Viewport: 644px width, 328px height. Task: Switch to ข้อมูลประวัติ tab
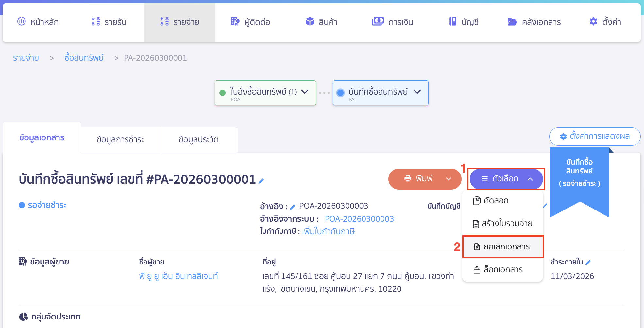pyautogui.click(x=198, y=140)
